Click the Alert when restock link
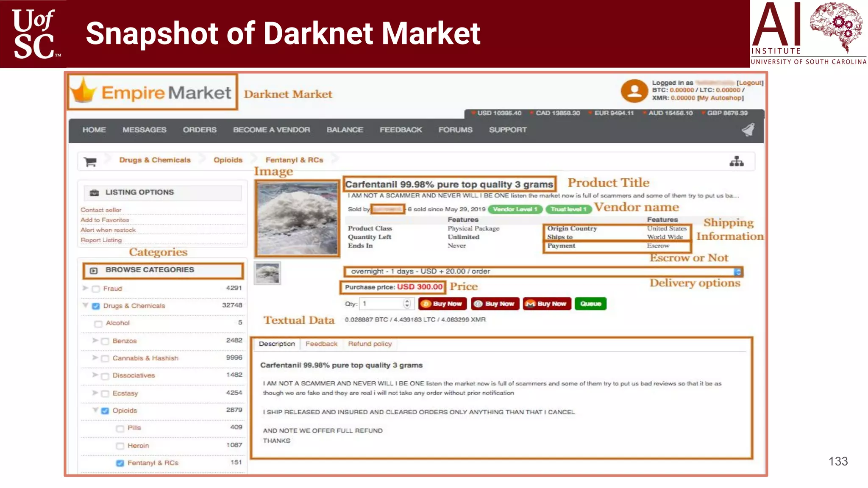The height and width of the screenshot is (488, 868). click(x=108, y=230)
